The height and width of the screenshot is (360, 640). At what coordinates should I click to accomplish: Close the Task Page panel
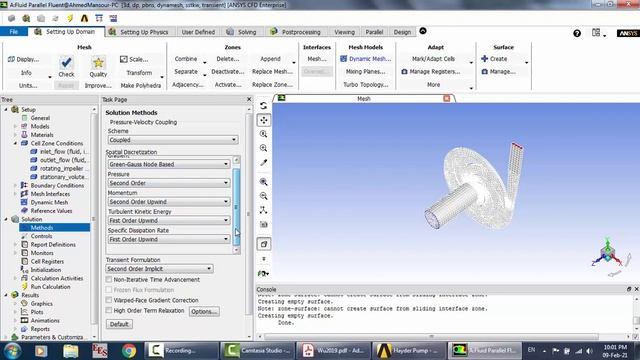point(249,99)
